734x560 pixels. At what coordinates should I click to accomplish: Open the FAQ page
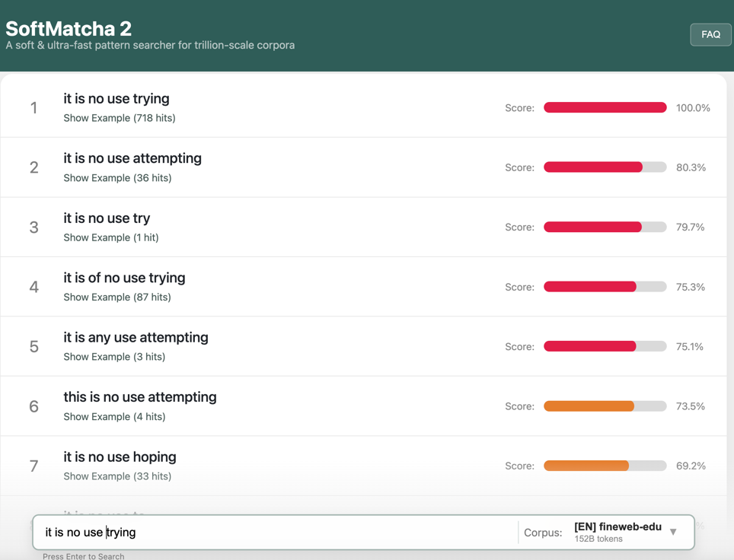pyautogui.click(x=710, y=35)
